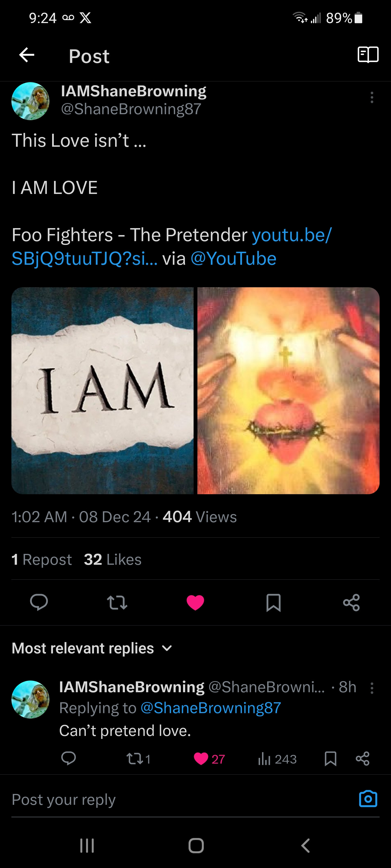This screenshot has width=391, height=868.
Task: Open reader view book icon
Action: coord(368,55)
